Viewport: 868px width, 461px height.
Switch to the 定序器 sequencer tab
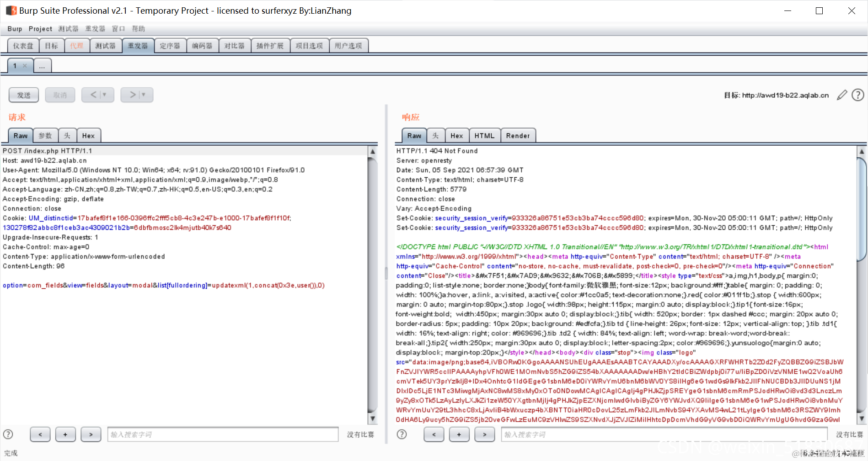click(x=170, y=46)
